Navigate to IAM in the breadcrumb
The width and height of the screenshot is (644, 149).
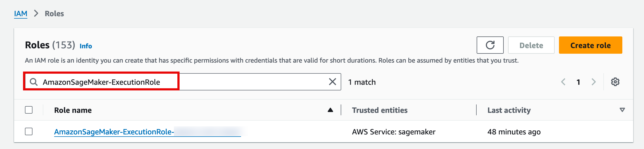point(21,13)
